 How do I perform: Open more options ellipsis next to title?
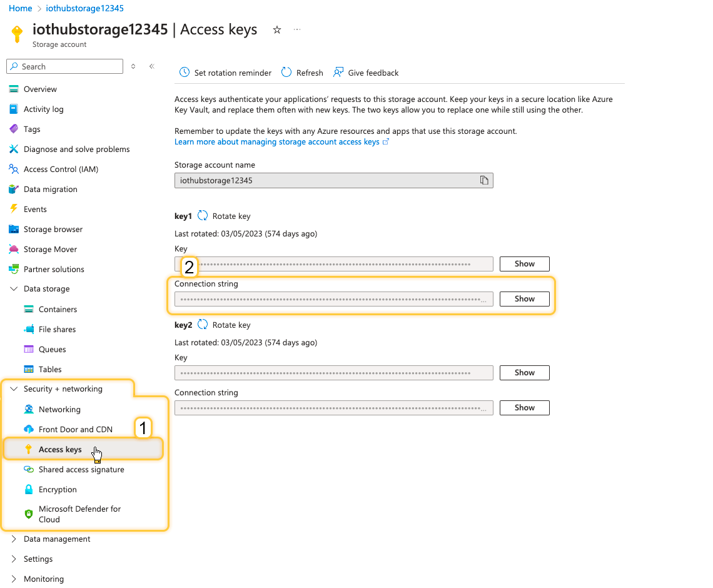(297, 30)
